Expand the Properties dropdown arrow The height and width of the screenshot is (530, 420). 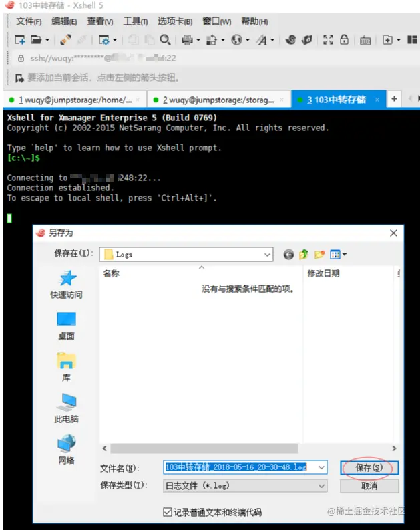115,40
